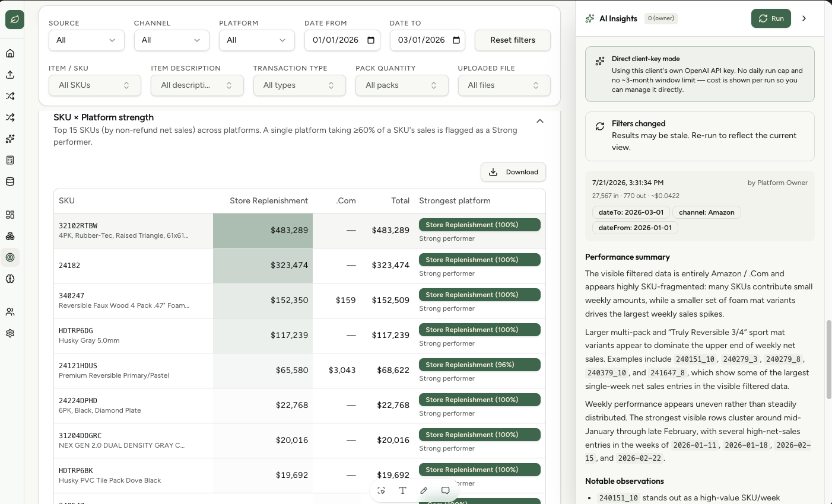Select SKU row HDTRP6BK
The height and width of the screenshot is (504, 832).
click(x=300, y=476)
